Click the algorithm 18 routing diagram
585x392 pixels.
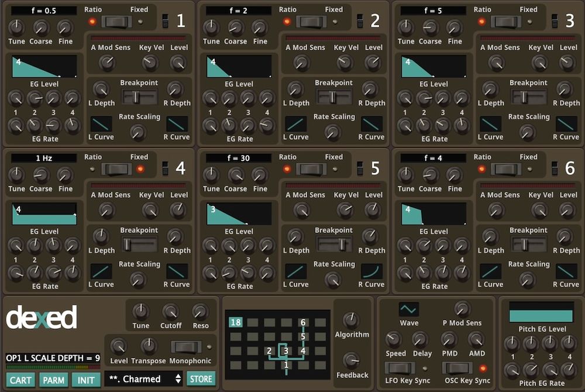point(278,345)
